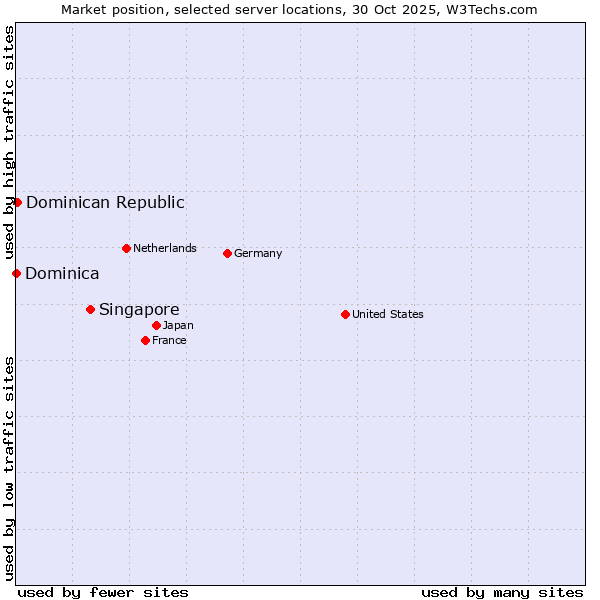Viewport: 600px width, 600px height.
Task: Click the Netherlands text label
Action: pyautogui.click(x=165, y=248)
